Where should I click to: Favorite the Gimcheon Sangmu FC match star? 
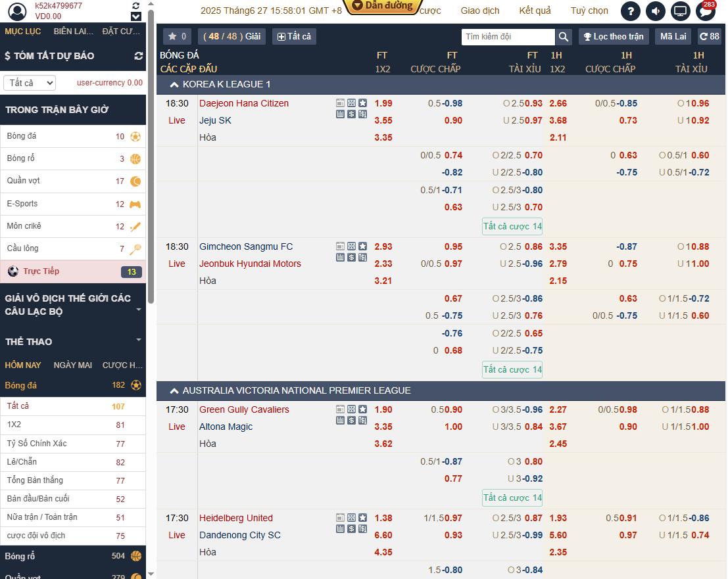pos(362,246)
